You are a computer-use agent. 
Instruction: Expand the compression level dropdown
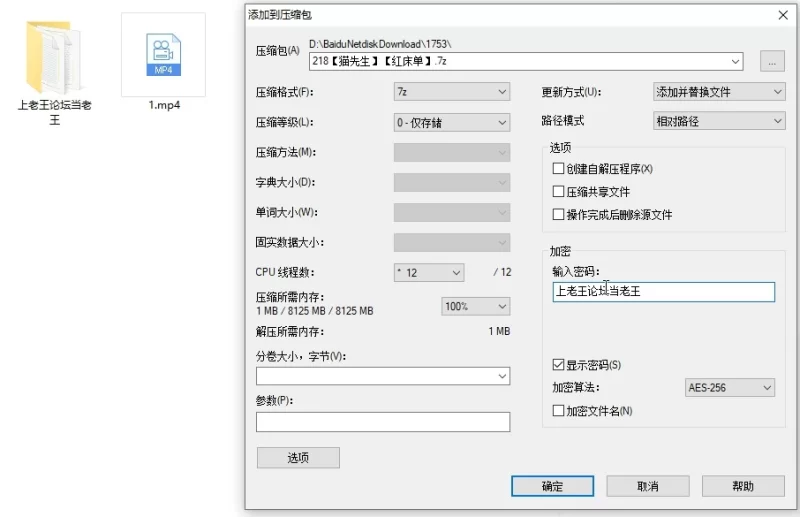coord(452,122)
